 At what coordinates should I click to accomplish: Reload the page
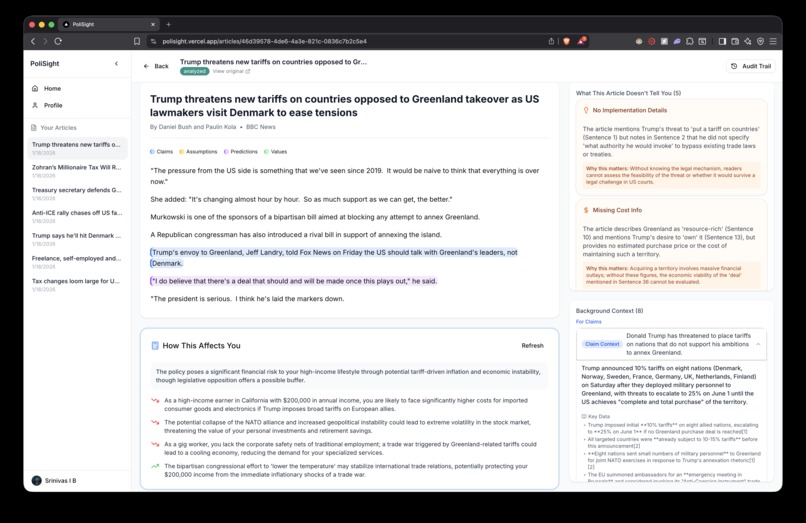coord(58,41)
